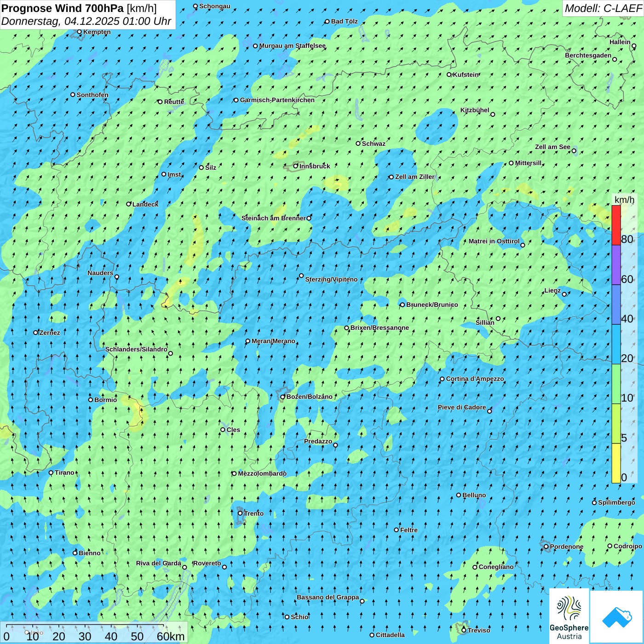Click the Treviso location dot
Image resolution: width=644 pixels, height=644 pixels.
[x=464, y=630]
